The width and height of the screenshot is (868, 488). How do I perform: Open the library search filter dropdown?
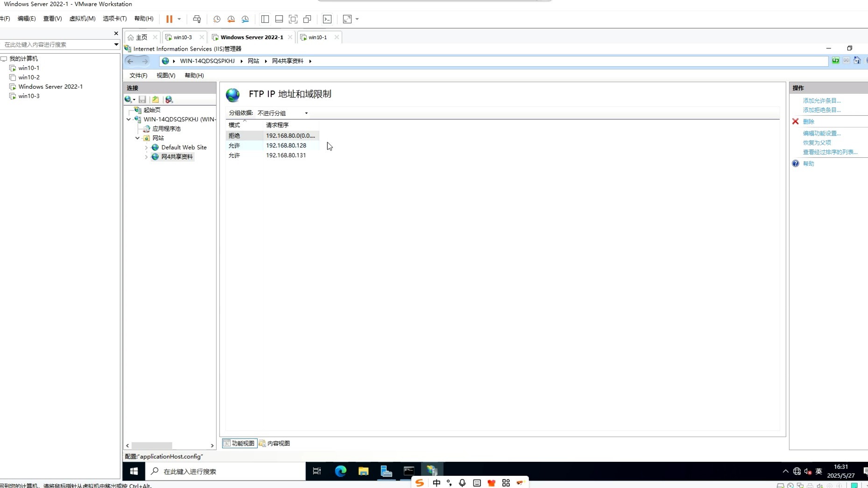[116, 44]
